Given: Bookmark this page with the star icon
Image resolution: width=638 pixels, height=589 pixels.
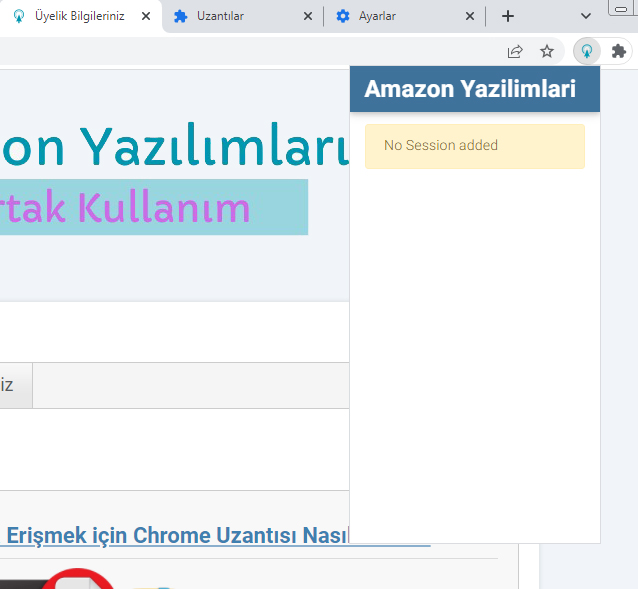Looking at the screenshot, I should tap(547, 51).
